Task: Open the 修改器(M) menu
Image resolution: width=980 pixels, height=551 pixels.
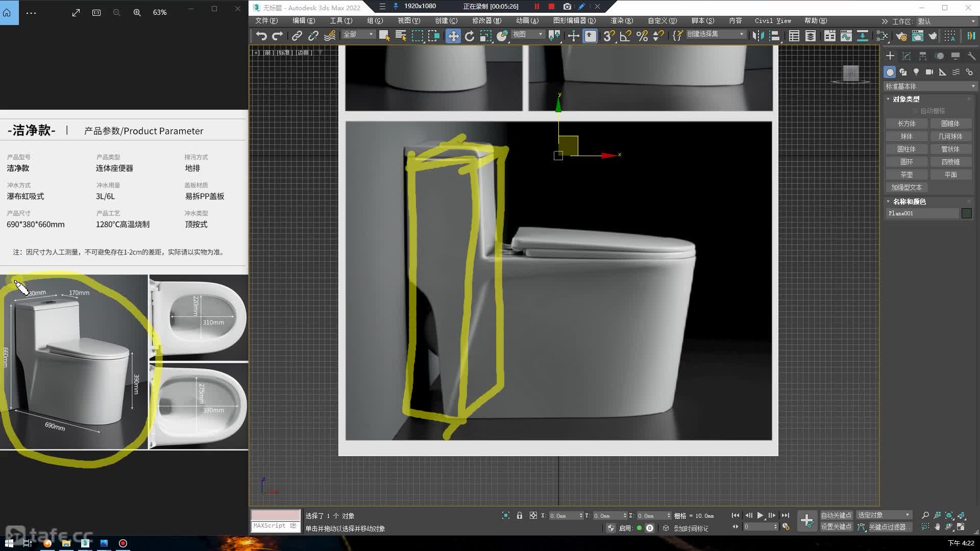Action: pyautogui.click(x=486, y=21)
